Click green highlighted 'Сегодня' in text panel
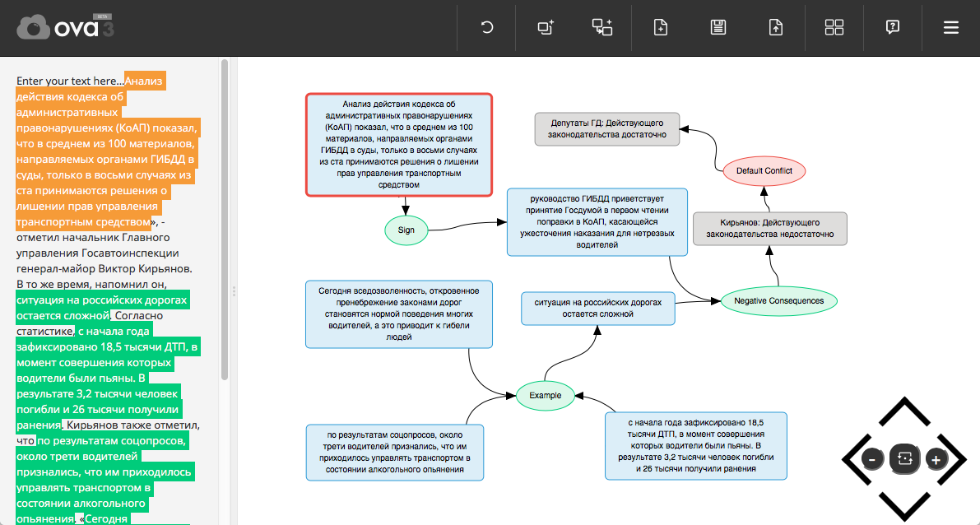Viewport: 980px width, 525px height. [x=106, y=518]
